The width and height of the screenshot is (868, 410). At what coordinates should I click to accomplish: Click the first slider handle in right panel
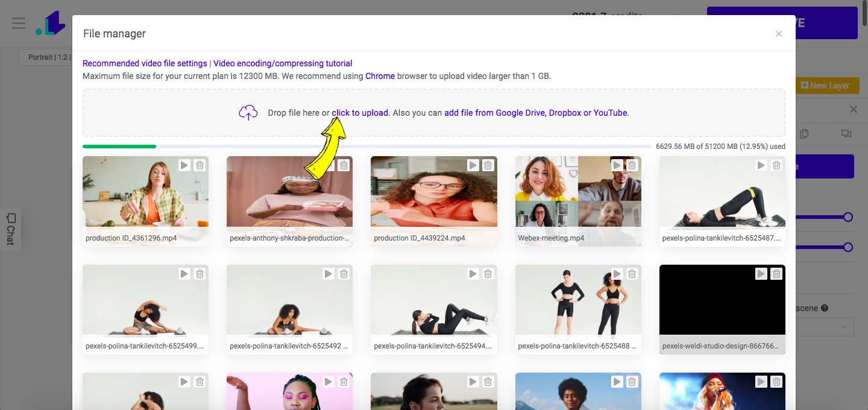tap(848, 216)
